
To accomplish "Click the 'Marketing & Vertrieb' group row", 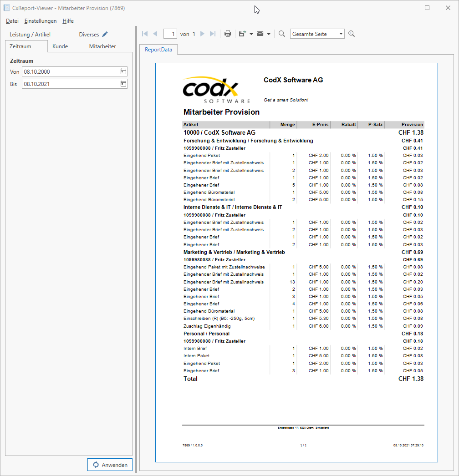I will pyautogui.click(x=303, y=252).
